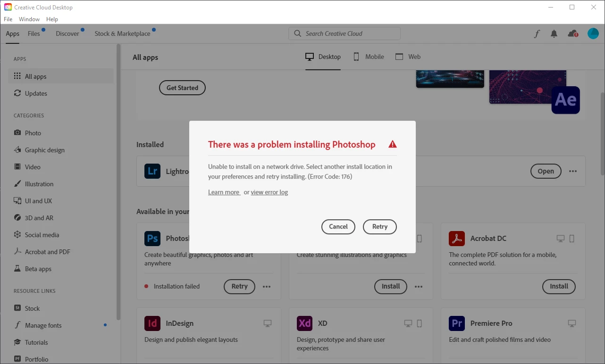Open Lightroom with the Open button
The height and width of the screenshot is (364, 605).
pos(546,171)
